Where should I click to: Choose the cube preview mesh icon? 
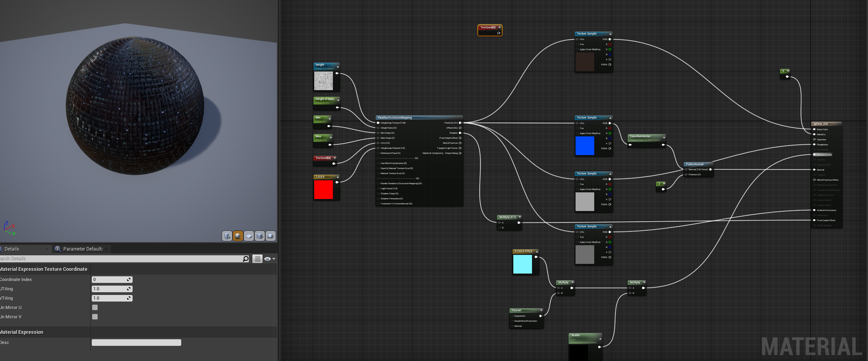(260, 236)
